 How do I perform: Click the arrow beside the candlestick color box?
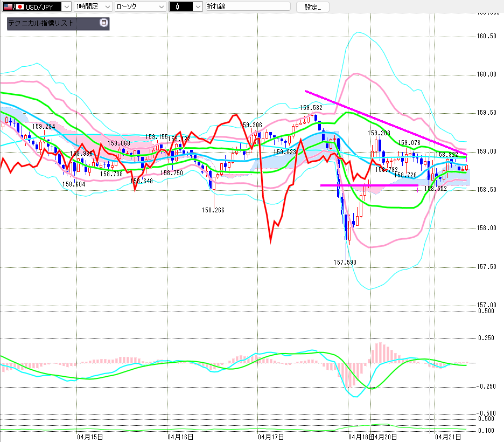198,6
